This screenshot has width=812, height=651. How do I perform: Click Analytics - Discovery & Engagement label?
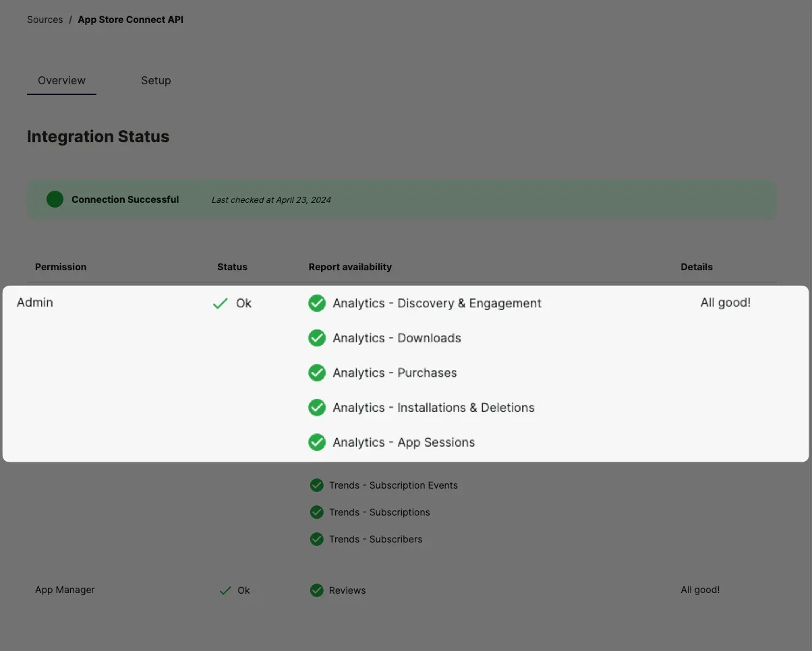click(x=437, y=303)
